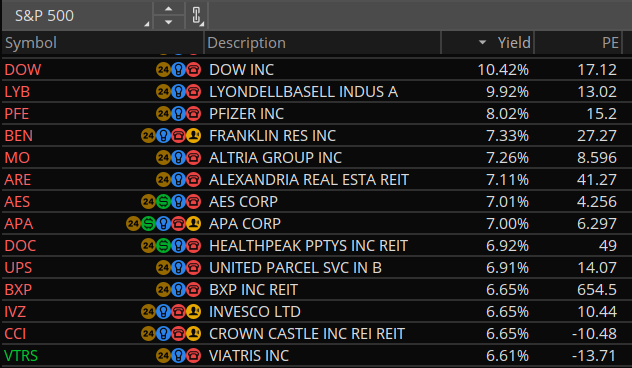632x368 pixels.
Task: Select the LYB symbol
Action: (x=17, y=92)
